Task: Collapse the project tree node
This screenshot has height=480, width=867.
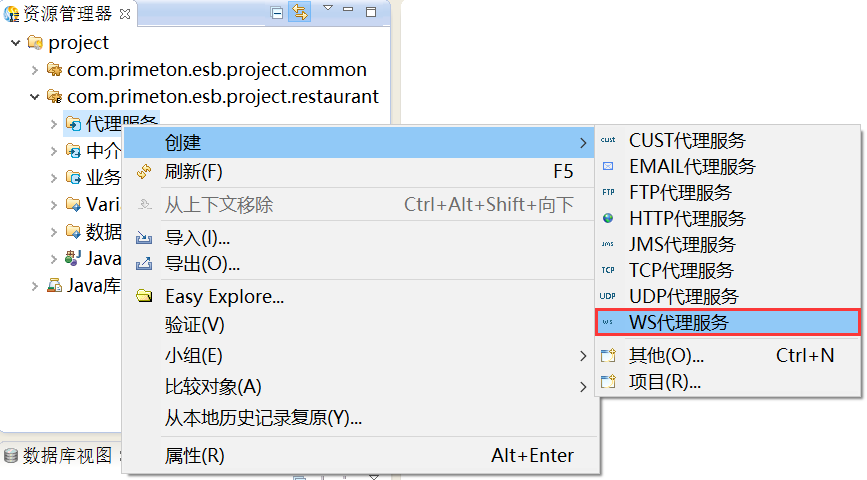Action: (15, 43)
